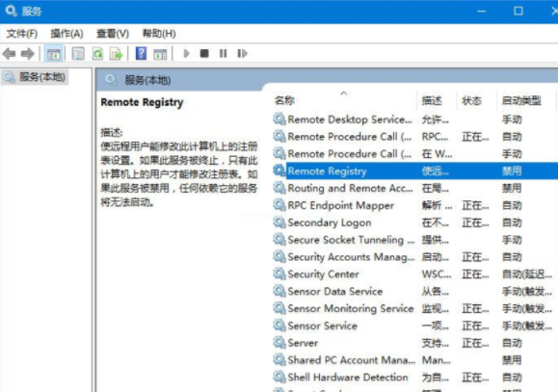Open the 查看(V) menu

click(113, 34)
